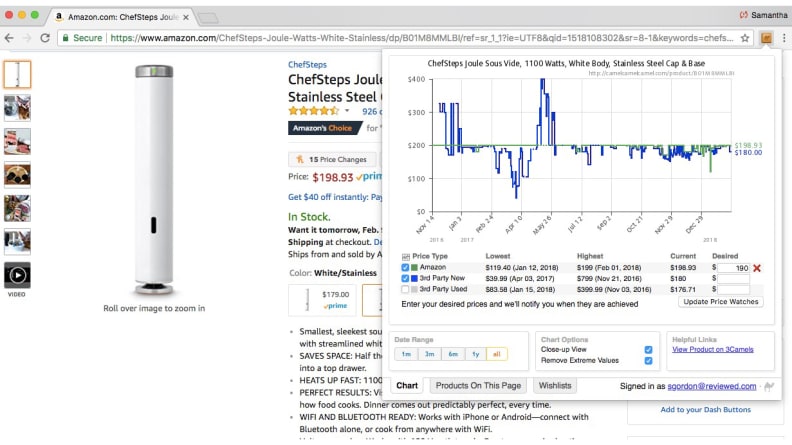Set date range to 6m
792x445 pixels.
453,354
